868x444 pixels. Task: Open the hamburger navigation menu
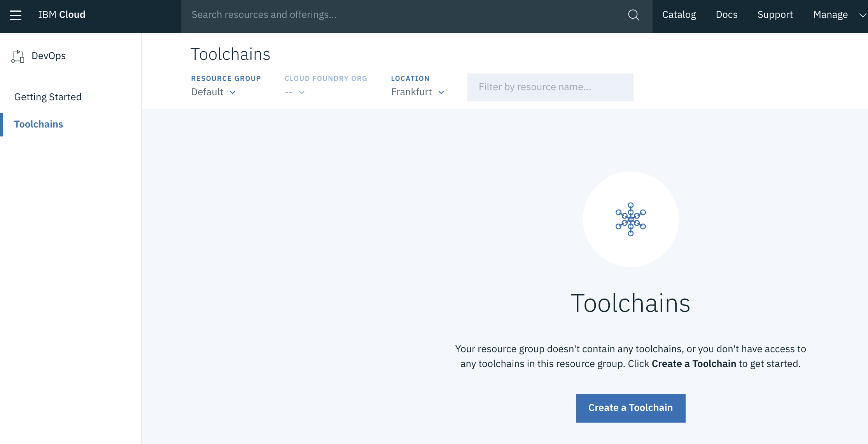pos(16,15)
